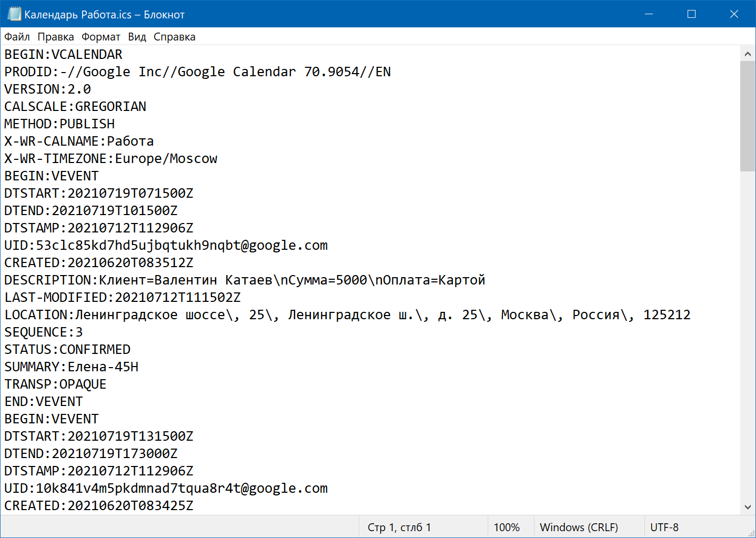The image size is (756, 538).
Task: Click the UID 10k841v4m5pkdmnad7tqua8r4t line
Action: click(166, 489)
